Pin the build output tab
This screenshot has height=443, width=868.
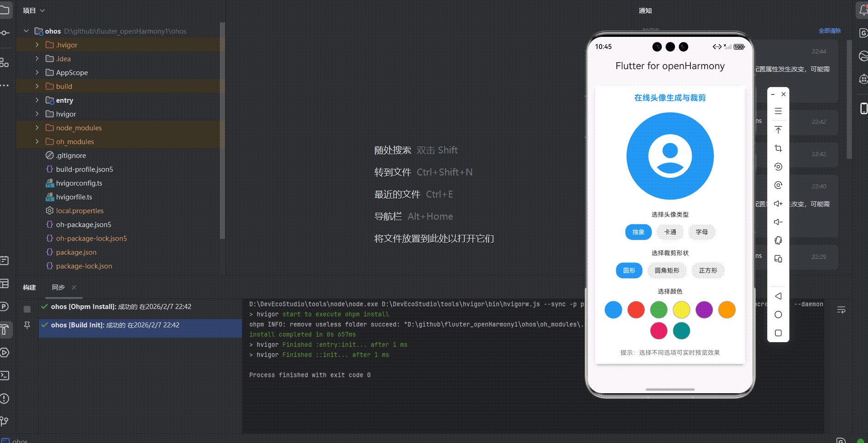pos(27,325)
